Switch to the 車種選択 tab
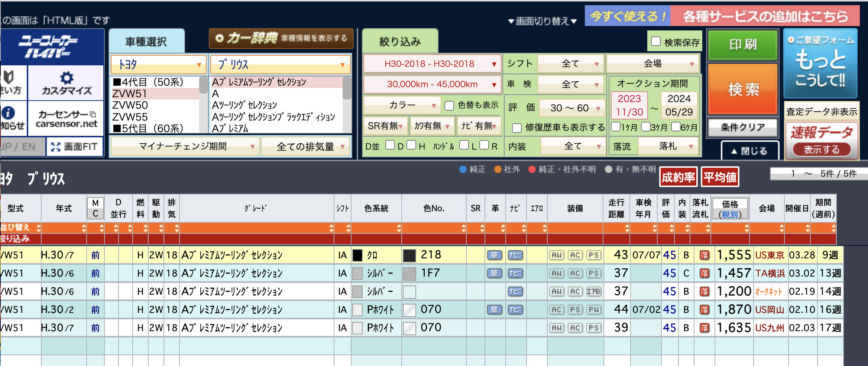Image resolution: width=868 pixels, height=366 pixels. pos(146,41)
